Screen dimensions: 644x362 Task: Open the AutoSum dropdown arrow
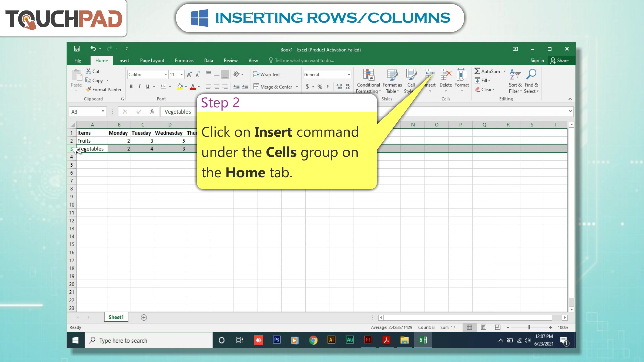pos(504,71)
